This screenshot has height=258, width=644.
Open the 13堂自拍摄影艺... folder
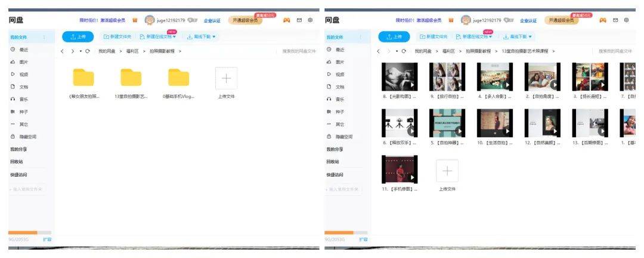(x=131, y=78)
